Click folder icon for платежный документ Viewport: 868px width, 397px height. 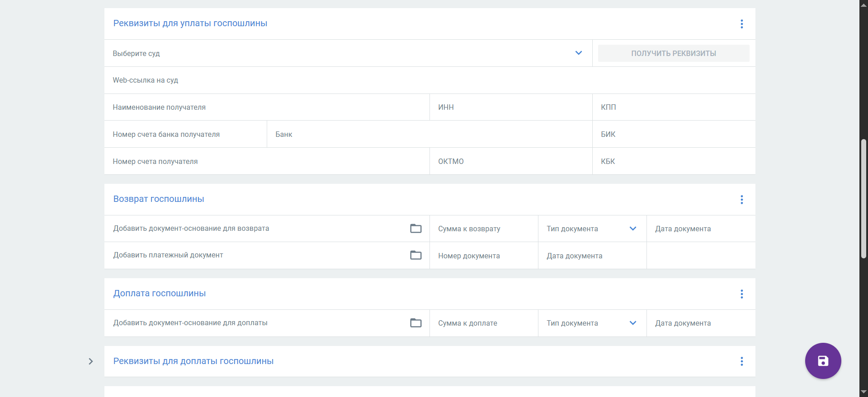pos(415,255)
